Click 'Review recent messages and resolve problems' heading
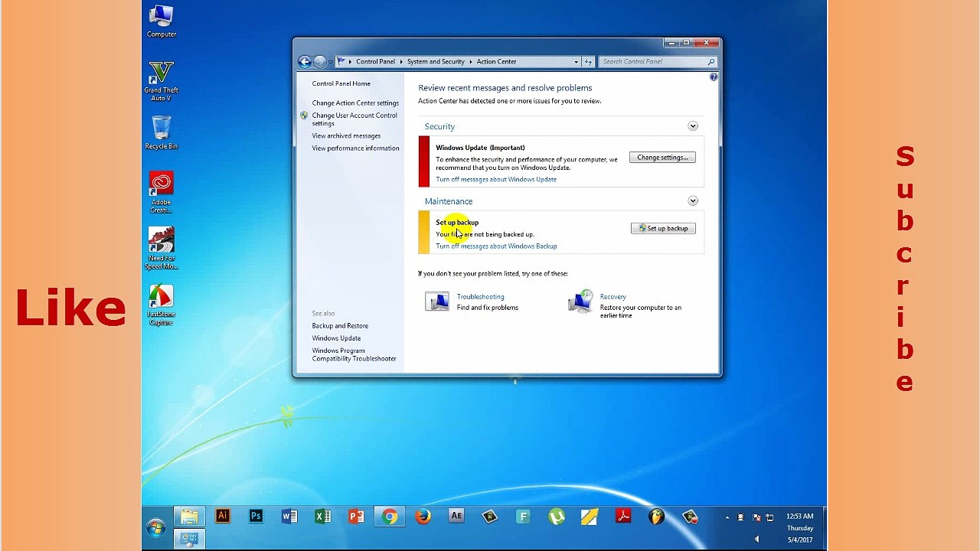The height and width of the screenshot is (551, 980). pos(505,88)
